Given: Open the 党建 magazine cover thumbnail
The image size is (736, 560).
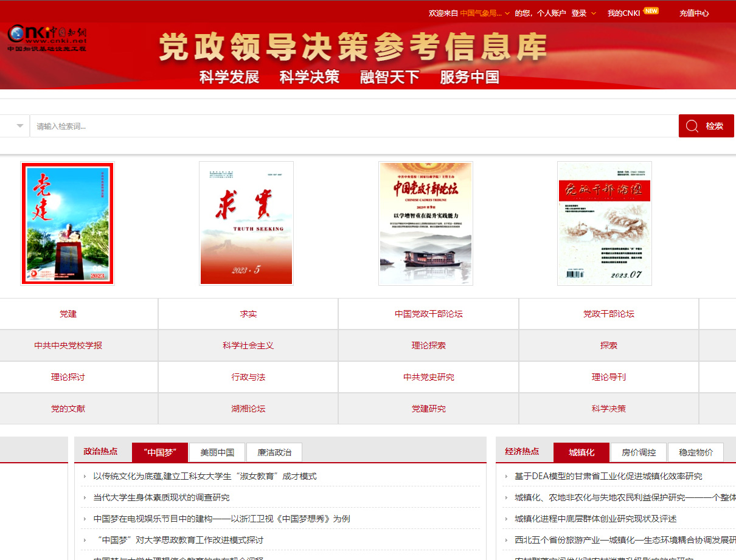Looking at the screenshot, I should click(68, 223).
